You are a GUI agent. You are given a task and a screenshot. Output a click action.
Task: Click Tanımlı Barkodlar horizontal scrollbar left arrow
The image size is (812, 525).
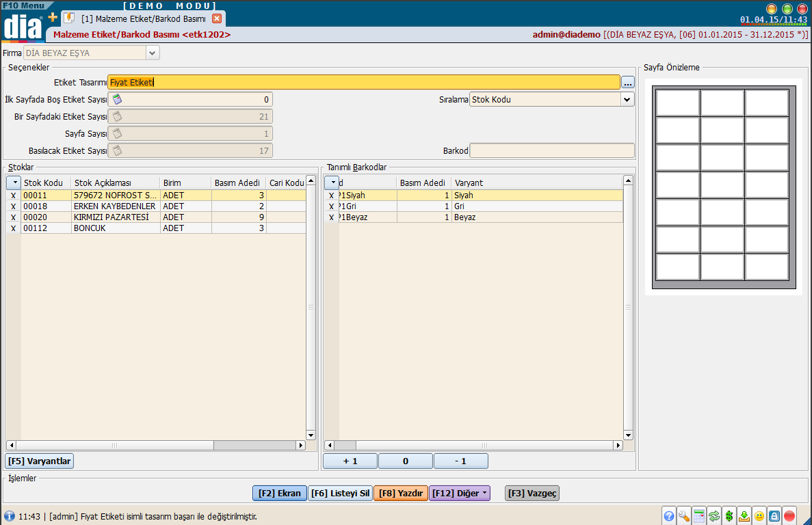pyautogui.click(x=329, y=445)
